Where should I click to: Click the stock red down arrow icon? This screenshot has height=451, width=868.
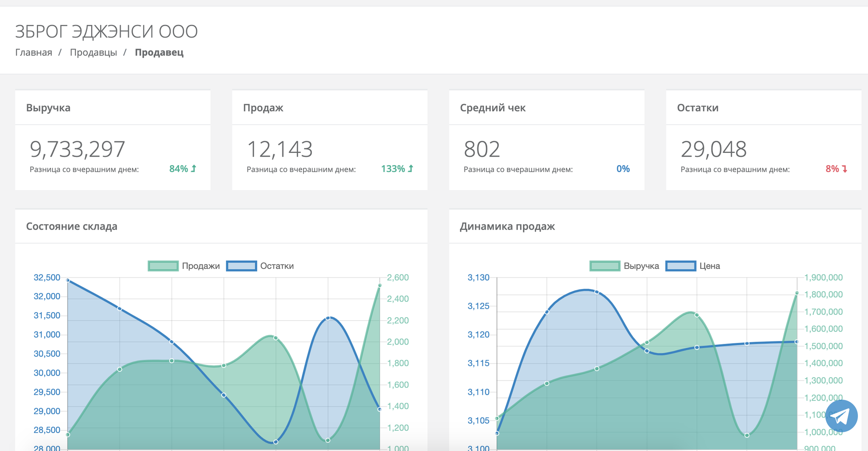[x=845, y=169]
